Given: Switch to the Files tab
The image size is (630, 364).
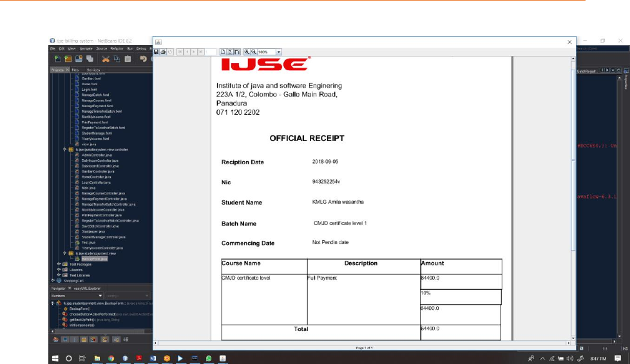Looking at the screenshot, I should (x=75, y=70).
